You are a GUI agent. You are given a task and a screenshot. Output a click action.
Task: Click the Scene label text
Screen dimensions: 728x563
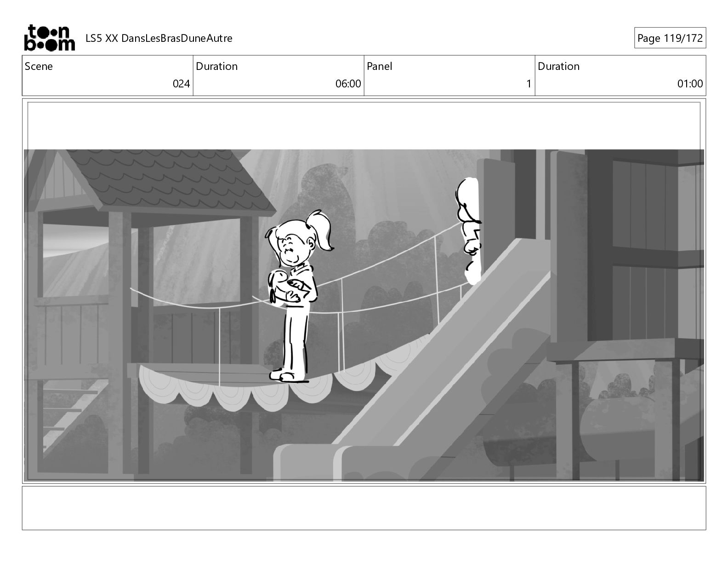coord(39,66)
